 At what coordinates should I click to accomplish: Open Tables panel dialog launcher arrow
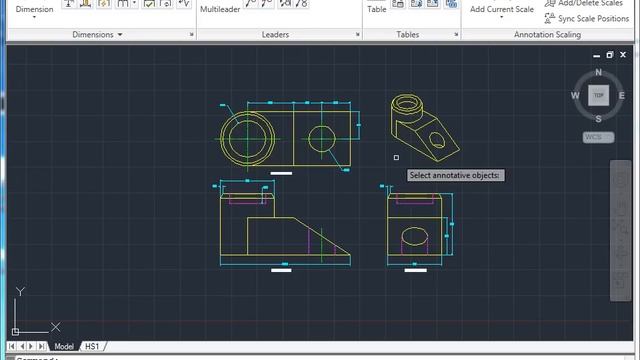[x=456, y=35]
